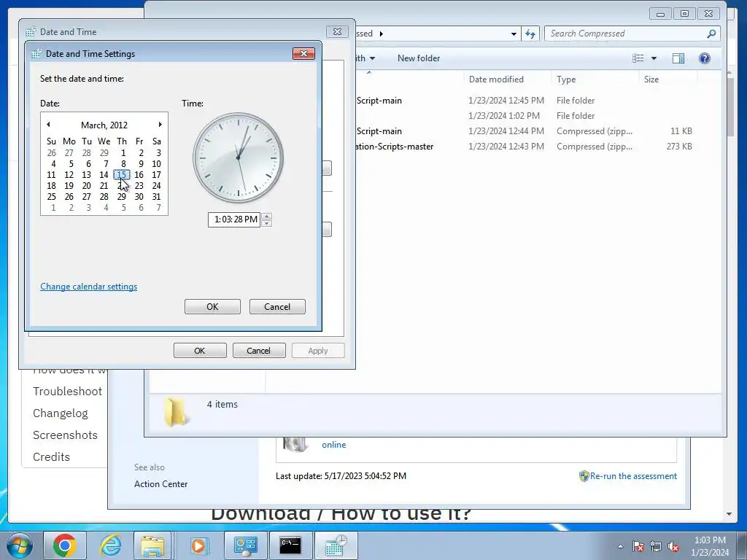
Task: Close Date and Time Settings dialog
Action: pyautogui.click(x=303, y=53)
